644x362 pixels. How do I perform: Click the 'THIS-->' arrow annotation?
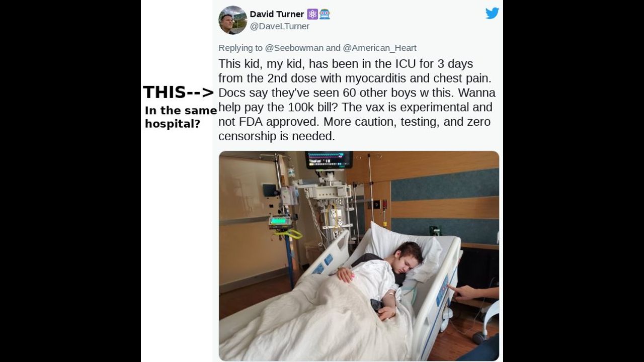point(178,92)
